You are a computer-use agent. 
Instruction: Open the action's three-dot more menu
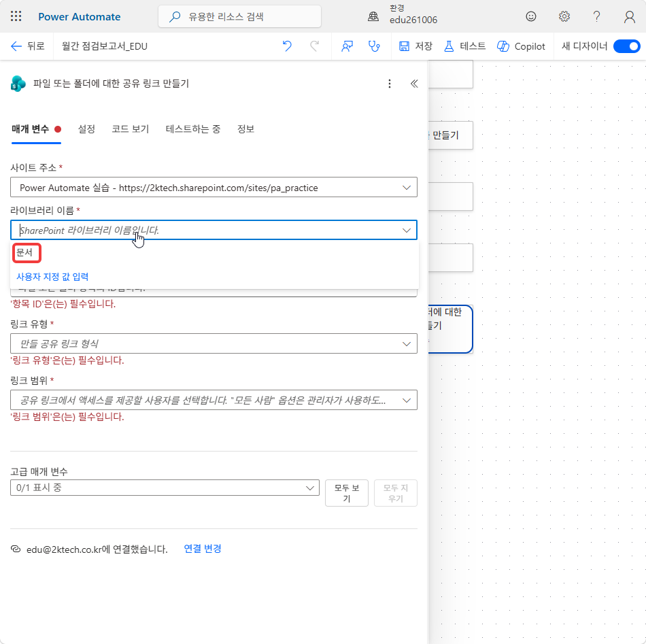(x=390, y=84)
